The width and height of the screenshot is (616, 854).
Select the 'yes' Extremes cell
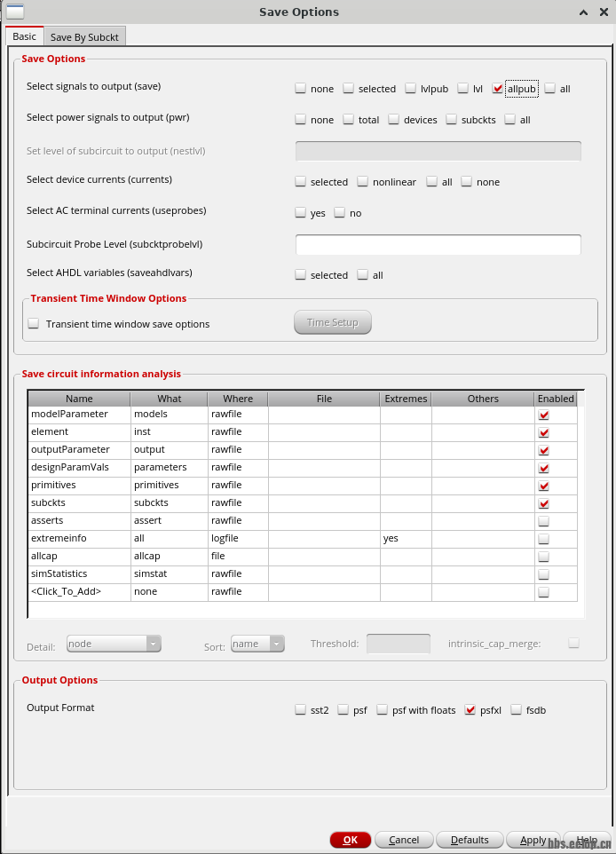tap(406, 538)
